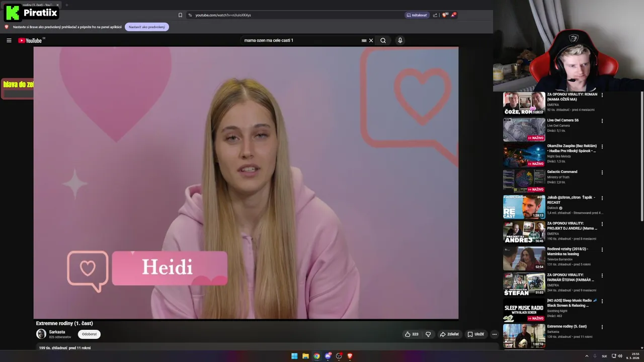
Task: Go to the YouTube home logo
Action: pos(30,41)
